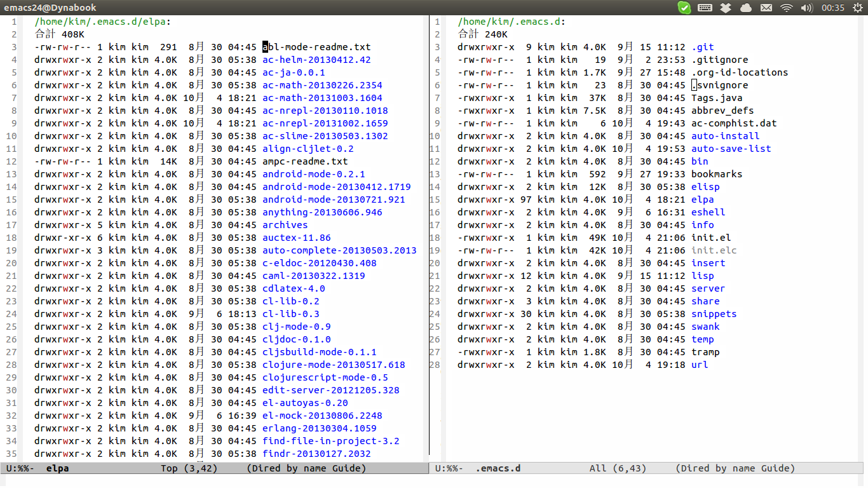Open find-file-in-project-3.2 directory
Screen dimensions: 868x488
click(x=331, y=441)
